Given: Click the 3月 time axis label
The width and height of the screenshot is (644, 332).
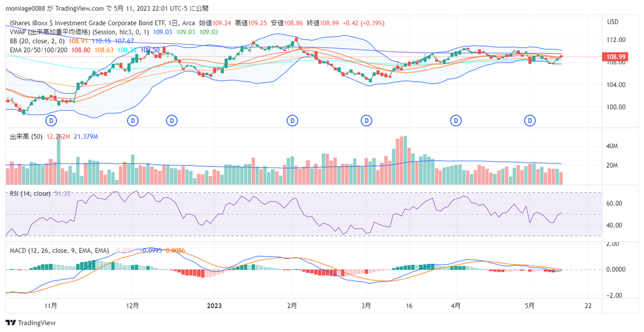Looking at the screenshot, I should coord(366,306).
